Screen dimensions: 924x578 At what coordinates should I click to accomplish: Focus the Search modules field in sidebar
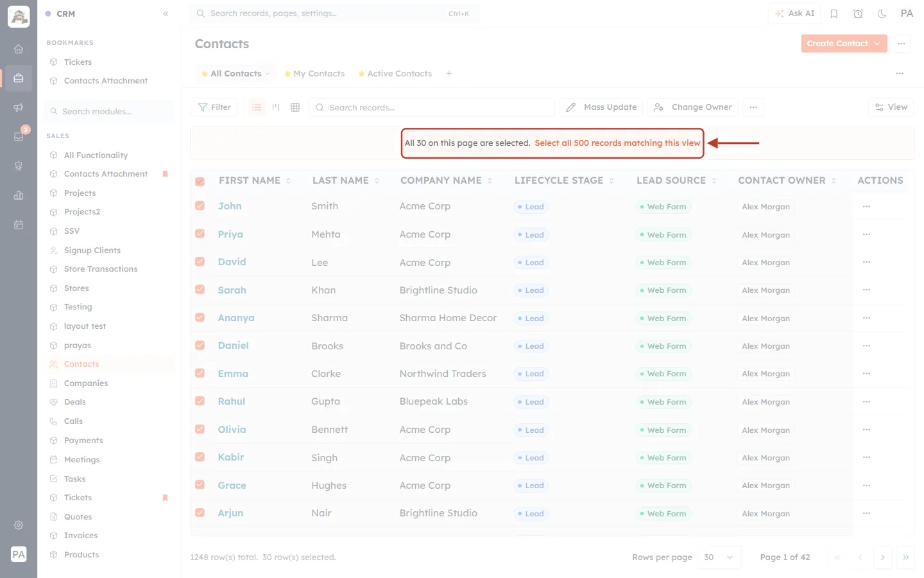coord(110,111)
